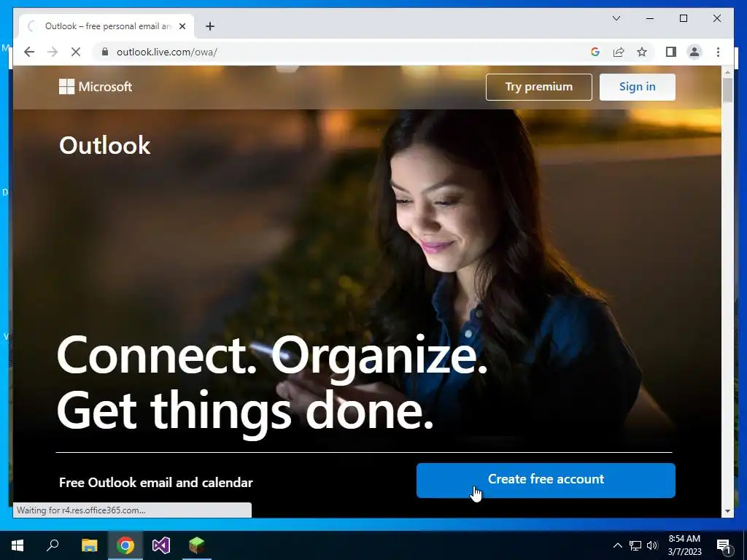Click the Try premium button
The image size is (747, 560).
coord(539,87)
